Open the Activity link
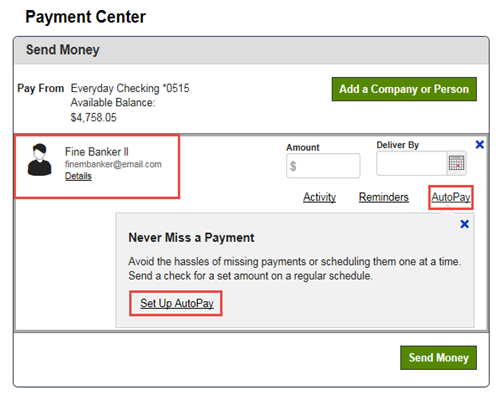Image resolution: width=500 pixels, height=400 pixels. click(x=319, y=197)
